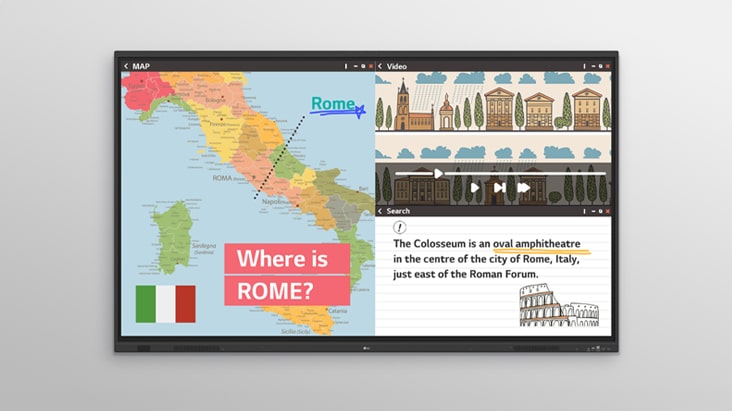Click the handwritten 'Rome' annotation
The image size is (732, 411).
point(334,105)
